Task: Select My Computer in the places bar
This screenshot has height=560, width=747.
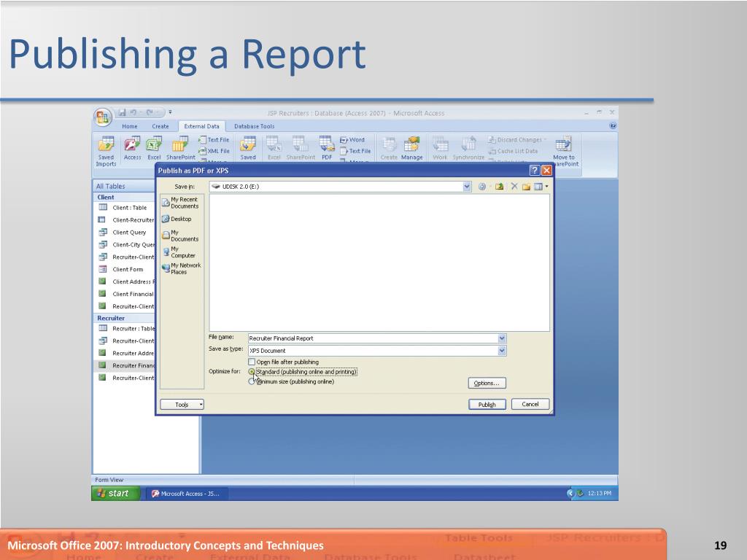Action: click(179, 252)
